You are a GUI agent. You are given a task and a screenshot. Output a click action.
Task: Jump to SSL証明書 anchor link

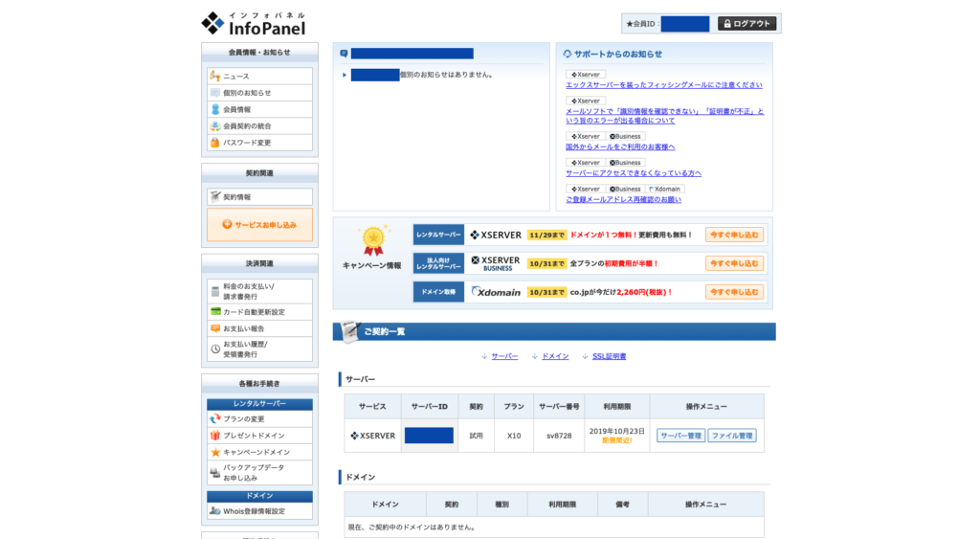(x=610, y=356)
